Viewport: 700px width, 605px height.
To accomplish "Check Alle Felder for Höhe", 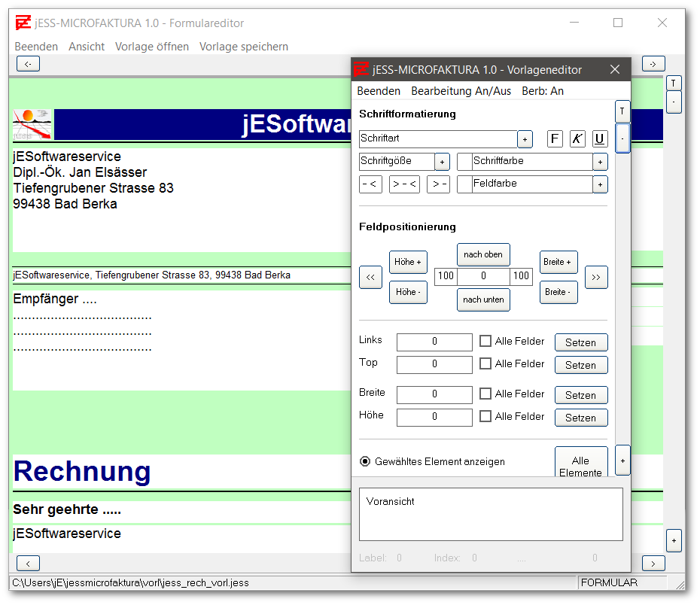I will pyautogui.click(x=485, y=416).
